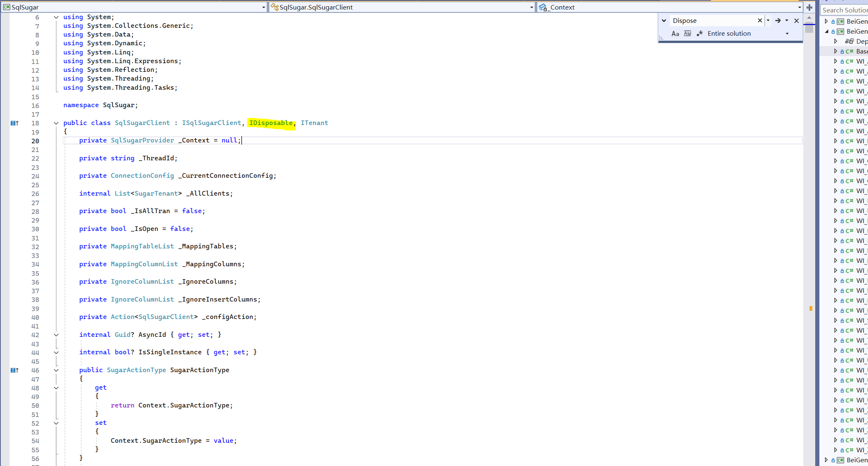Image resolution: width=868 pixels, height=466 pixels.
Task: Open SqlSugar.SqlSugarClient type dropdown
Action: click(x=531, y=7)
